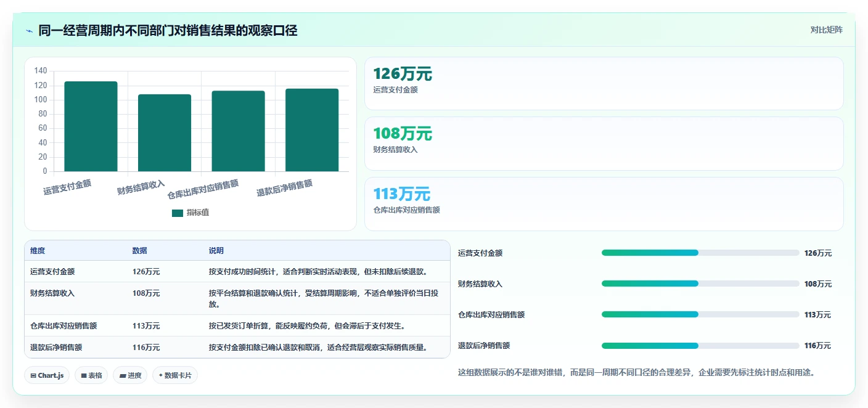Click the 数据 column header
Screen dimensions: 868x408
139,251
